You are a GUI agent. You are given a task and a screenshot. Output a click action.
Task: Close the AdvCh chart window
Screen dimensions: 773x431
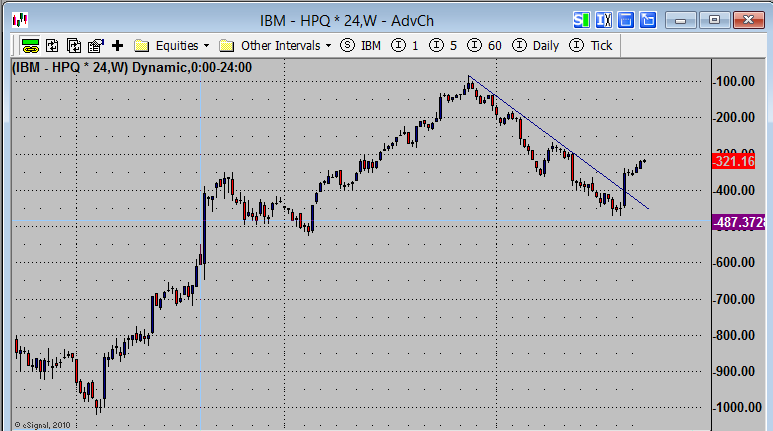(x=748, y=20)
